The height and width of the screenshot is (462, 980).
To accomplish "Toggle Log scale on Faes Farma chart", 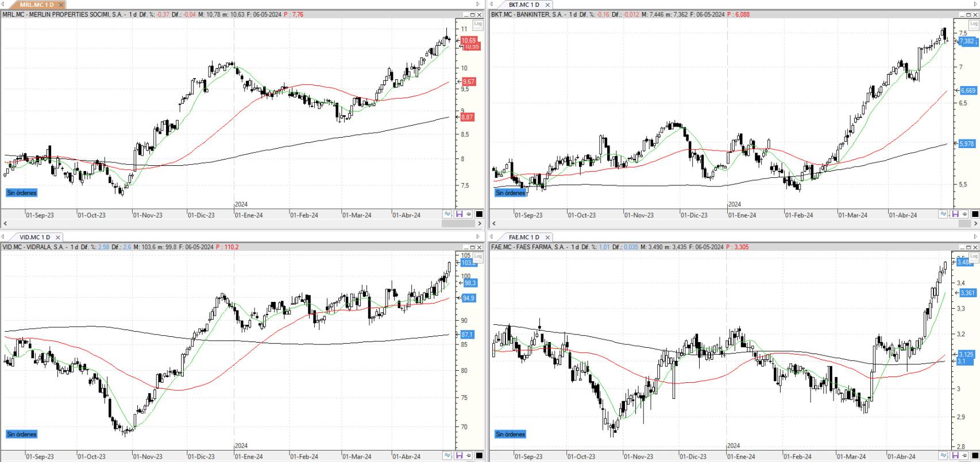I will [973, 257].
